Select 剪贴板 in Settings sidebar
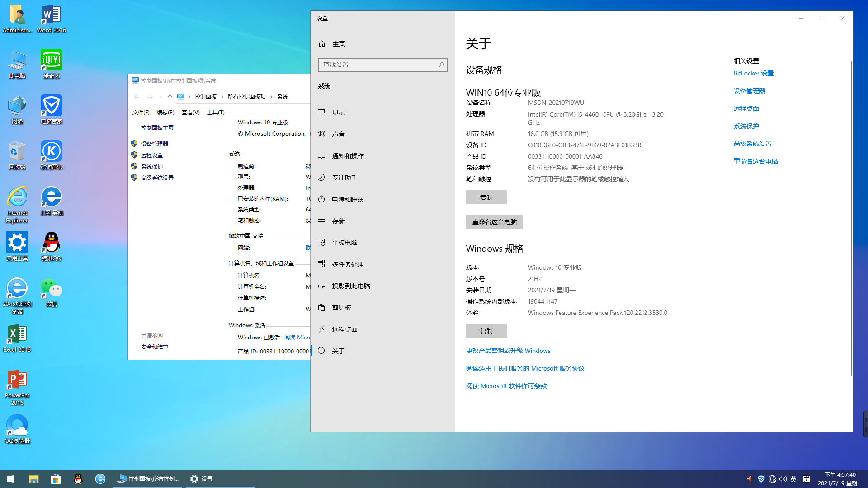This screenshot has width=868, height=488. pos(382,308)
